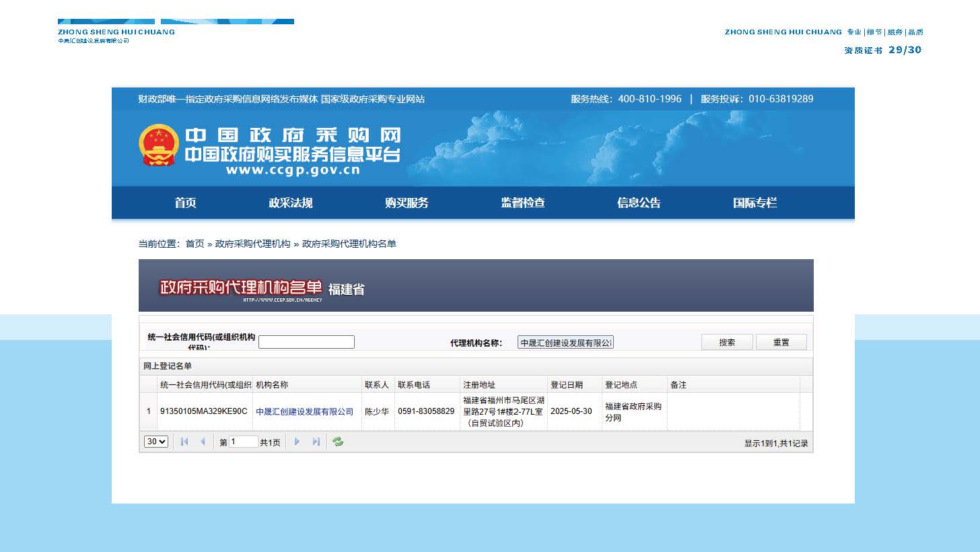Screen dimensions: 980x552
Task: Click the next page arrow icon
Action: (x=297, y=442)
